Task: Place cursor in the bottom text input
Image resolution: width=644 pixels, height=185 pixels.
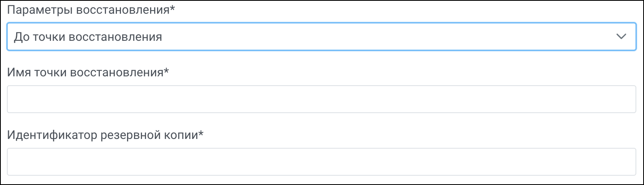Action: click(x=321, y=162)
